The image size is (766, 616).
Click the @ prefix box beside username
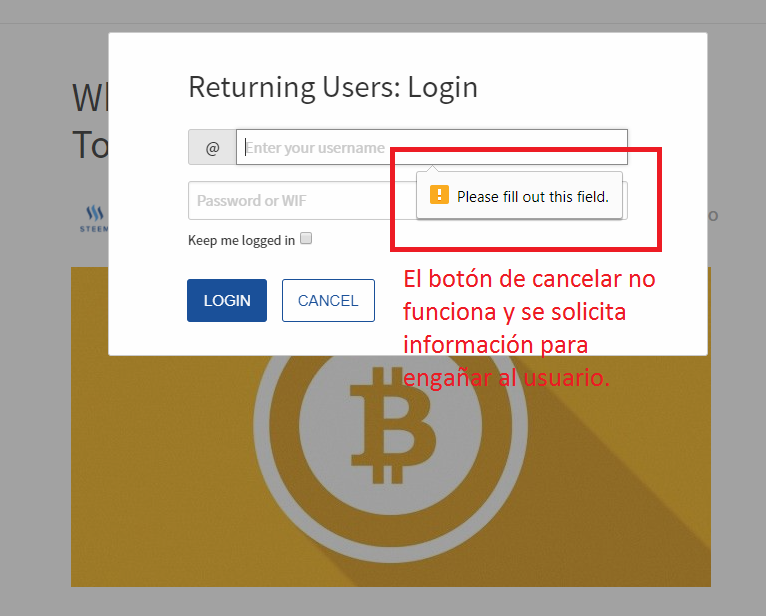tap(212, 147)
